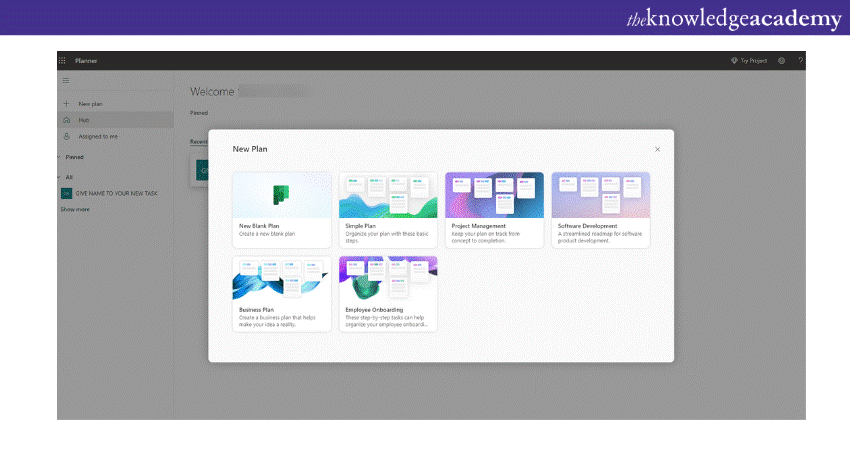Click the person icon for Assigned to me
The height and width of the screenshot is (450, 850).
point(66,136)
